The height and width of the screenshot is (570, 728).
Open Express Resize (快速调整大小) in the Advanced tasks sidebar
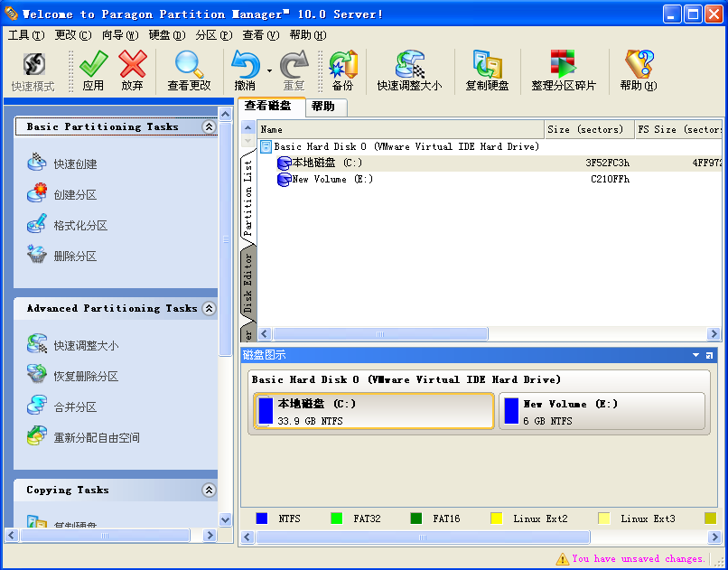(73, 345)
